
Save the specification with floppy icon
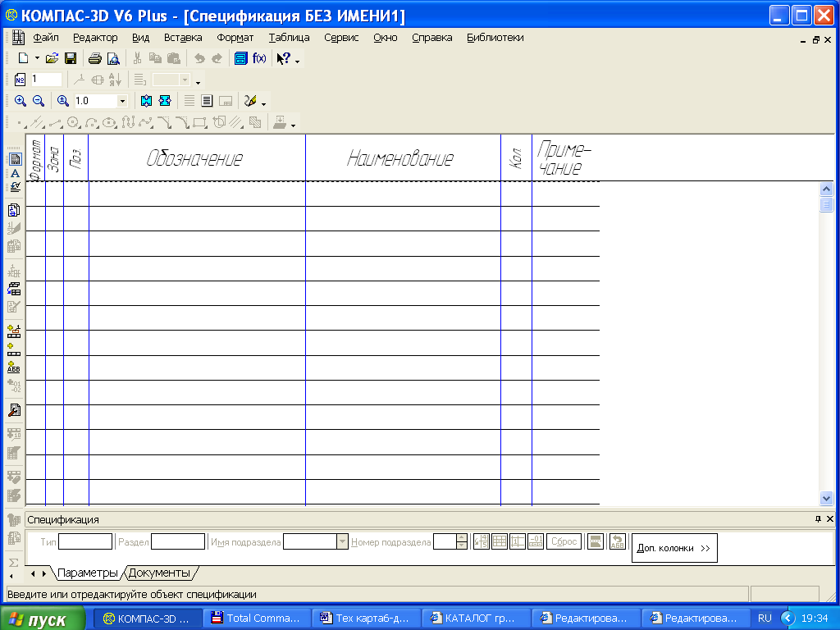(x=71, y=58)
